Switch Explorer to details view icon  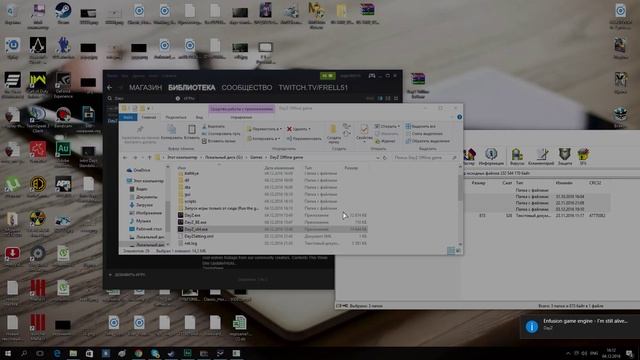(x=451, y=251)
